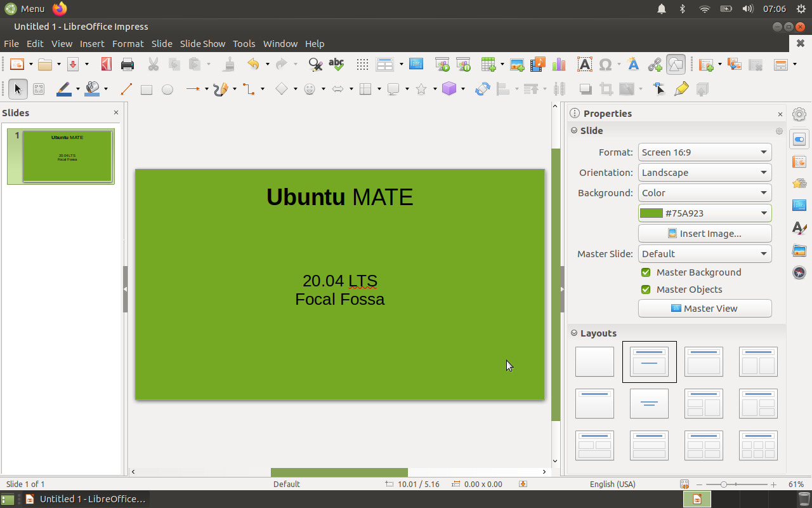Disable the Master Objects checkbox
The width and height of the screenshot is (812, 508).
(646, 290)
